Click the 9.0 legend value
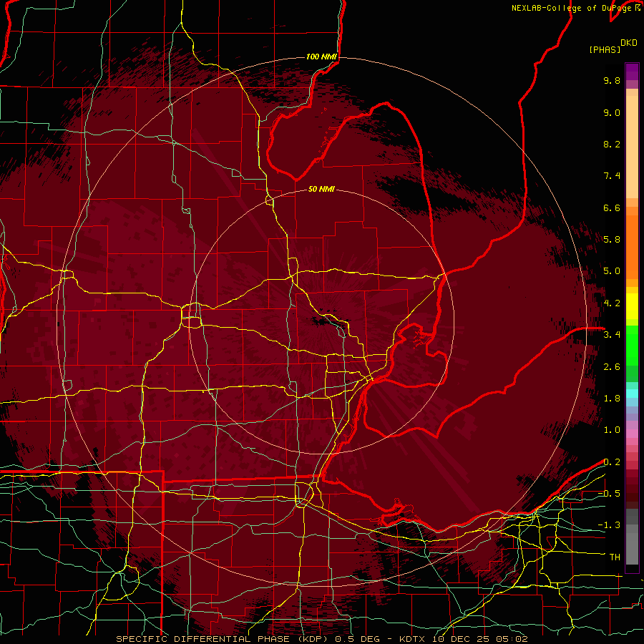The height and width of the screenshot is (644, 644). click(612, 112)
